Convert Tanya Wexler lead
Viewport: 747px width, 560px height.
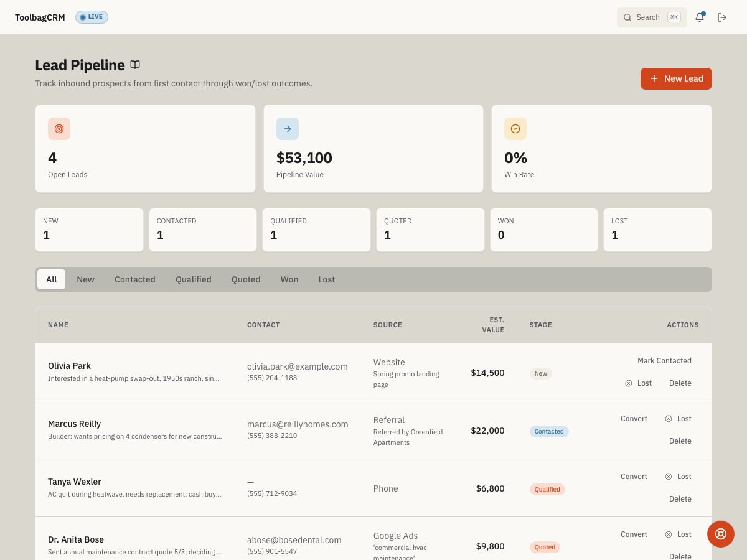coord(634,477)
